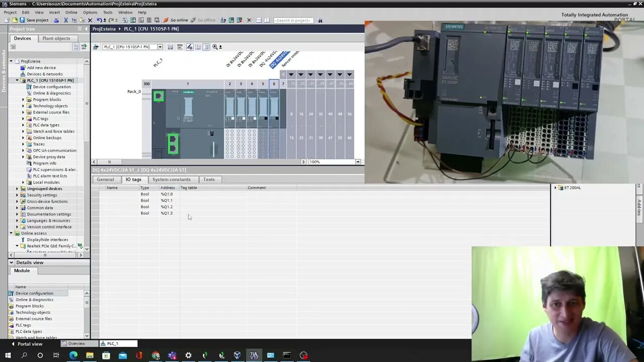Select PLC alarm text lists item
Screen dimensions: 644x362
pos(50,176)
